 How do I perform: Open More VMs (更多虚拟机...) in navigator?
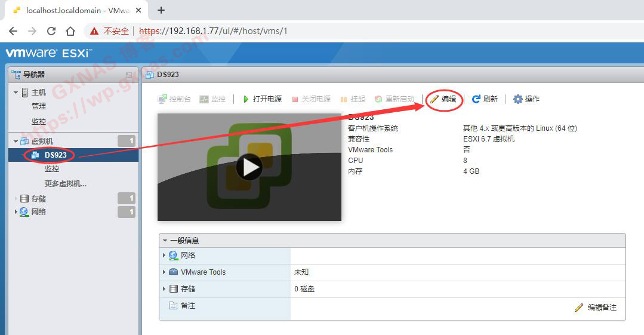[x=66, y=184]
